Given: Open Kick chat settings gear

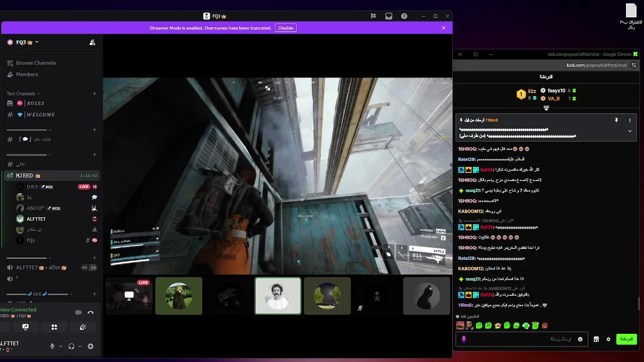Looking at the screenshot, I should click(608, 339).
